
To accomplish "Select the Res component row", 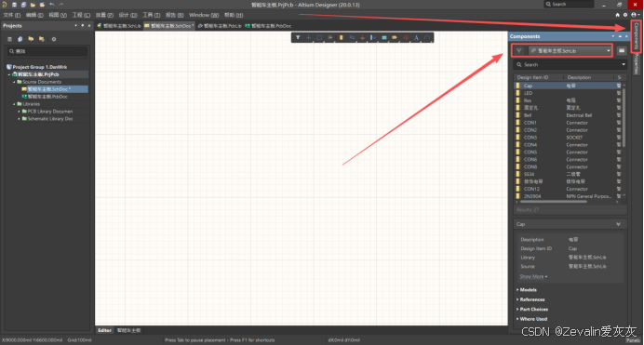I will [569, 100].
